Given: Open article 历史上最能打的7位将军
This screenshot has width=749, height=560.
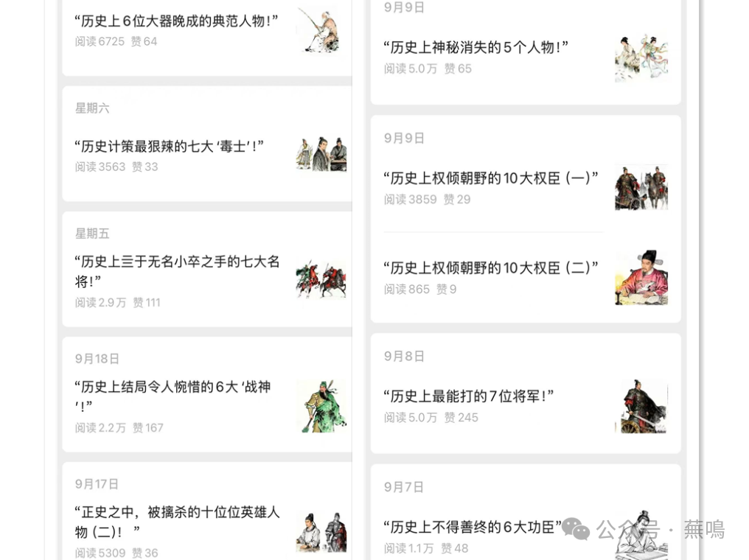Looking at the screenshot, I should (x=468, y=396).
